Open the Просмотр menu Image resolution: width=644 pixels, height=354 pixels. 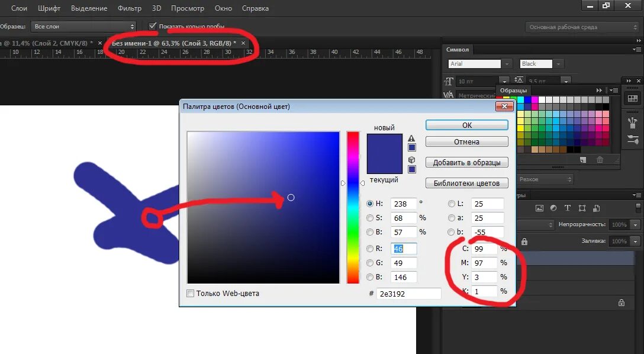pyautogui.click(x=187, y=8)
